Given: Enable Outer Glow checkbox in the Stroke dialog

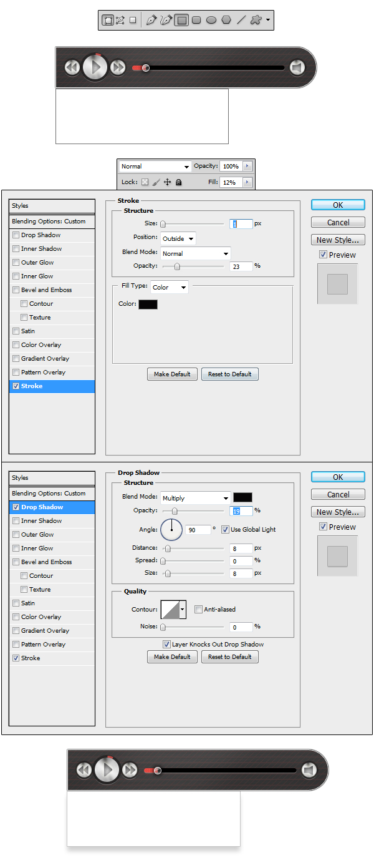Looking at the screenshot, I should coord(16,263).
